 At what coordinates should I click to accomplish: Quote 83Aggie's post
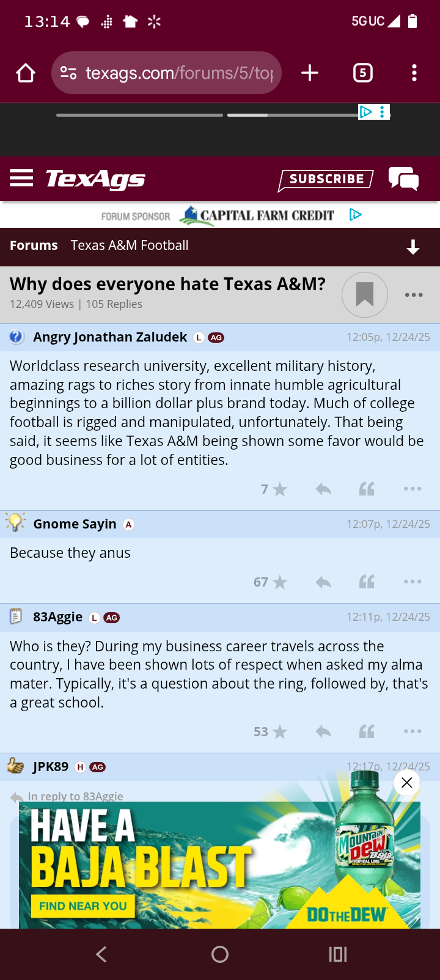367,732
